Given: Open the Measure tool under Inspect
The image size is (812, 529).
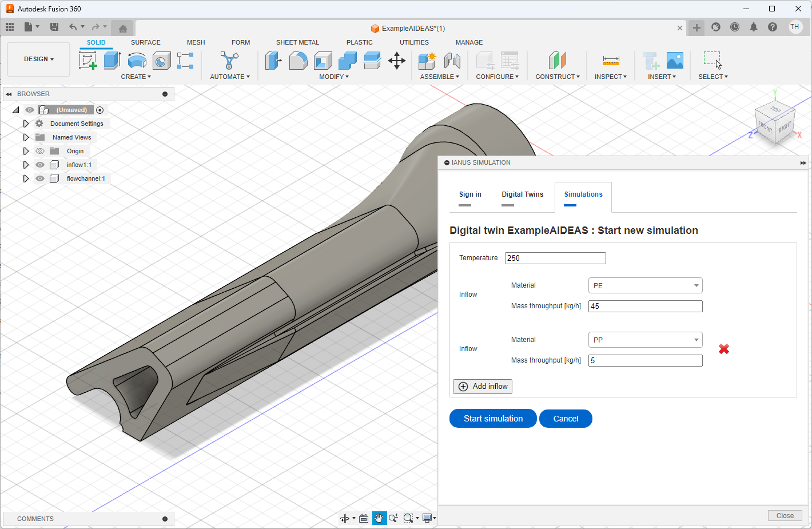Looking at the screenshot, I should [611, 60].
